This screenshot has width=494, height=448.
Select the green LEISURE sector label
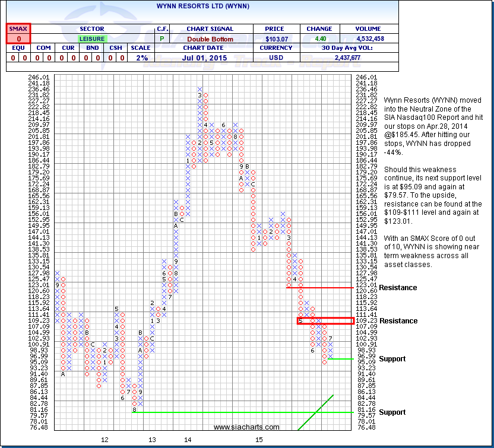coord(91,38)
